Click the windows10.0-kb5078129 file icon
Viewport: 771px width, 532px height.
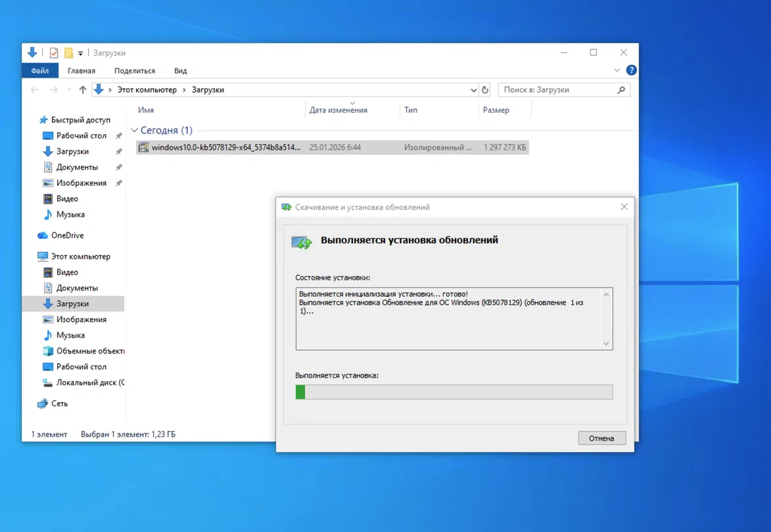tap(144, 148)
